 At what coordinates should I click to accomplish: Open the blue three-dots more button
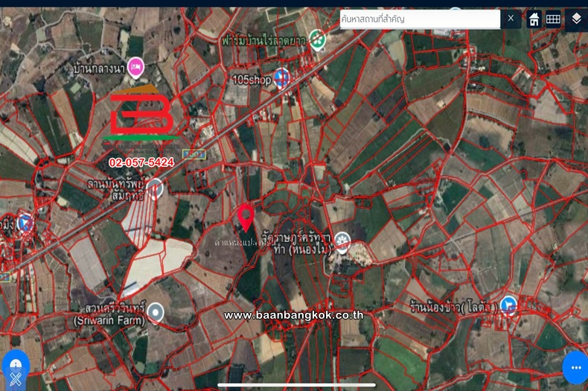[575, 367]
